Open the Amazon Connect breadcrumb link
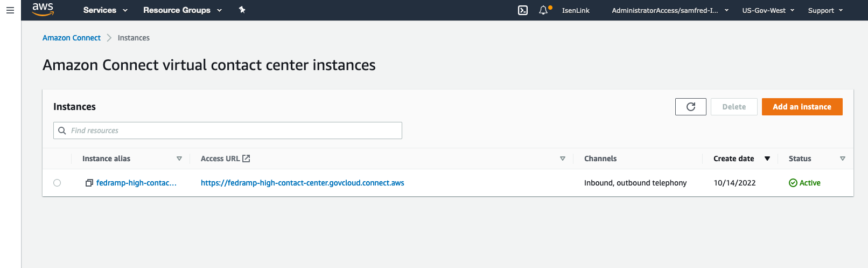The image size is (868, 268). 72,38
